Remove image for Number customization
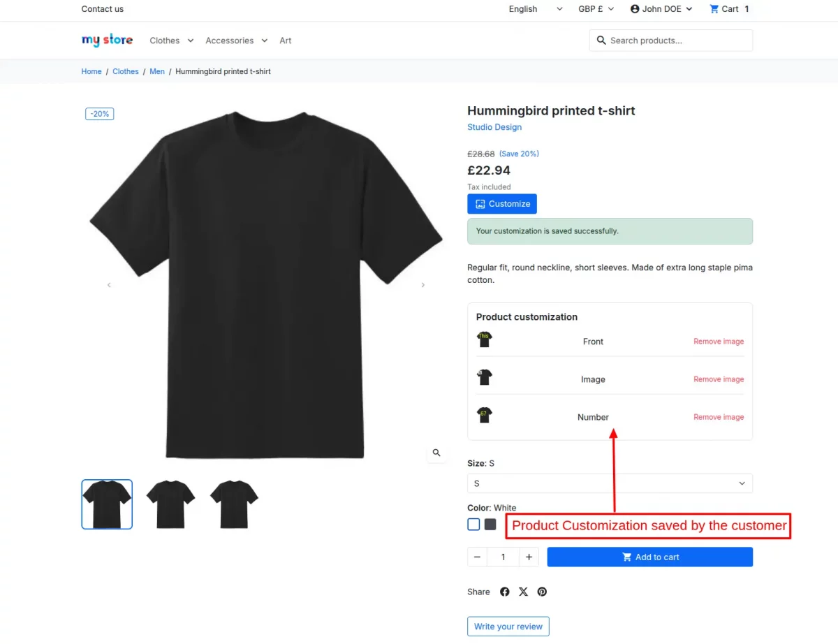The image size is (838, 644). [x=719, y=417]
